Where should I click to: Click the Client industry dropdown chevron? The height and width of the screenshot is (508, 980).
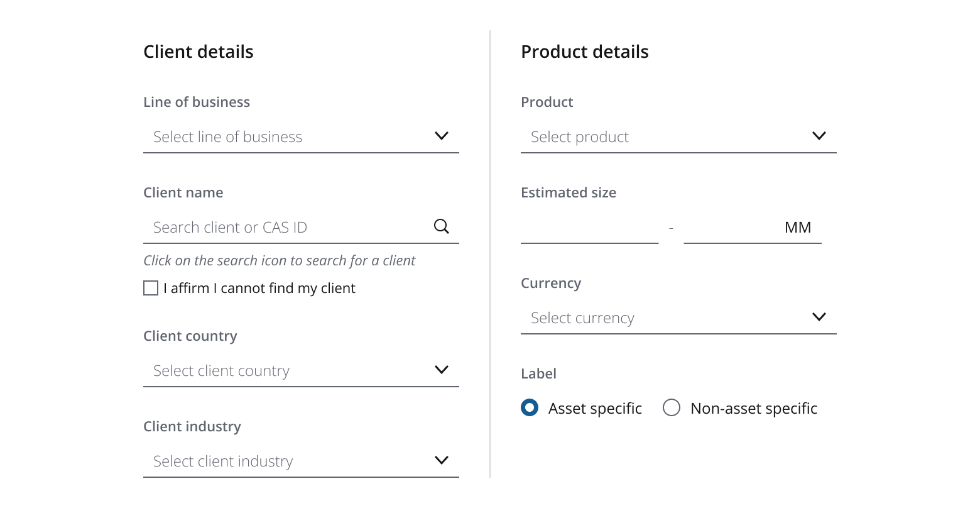point(442,460)
